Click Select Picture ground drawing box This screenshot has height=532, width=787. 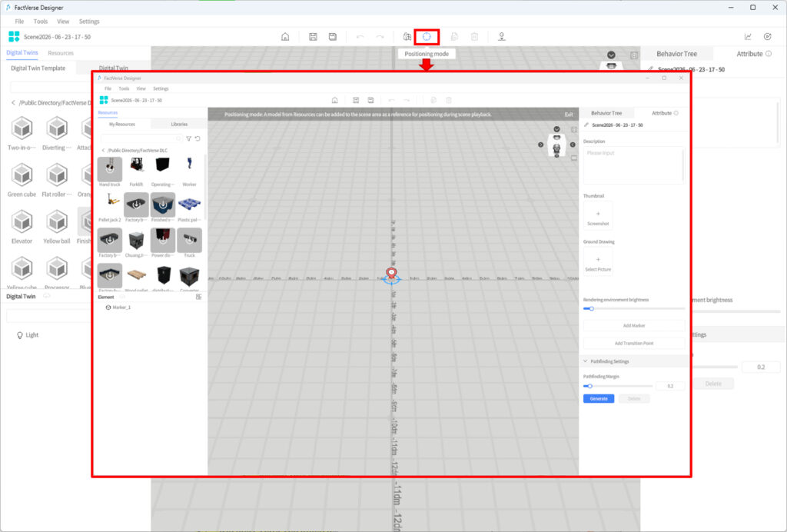coord(598,261)
